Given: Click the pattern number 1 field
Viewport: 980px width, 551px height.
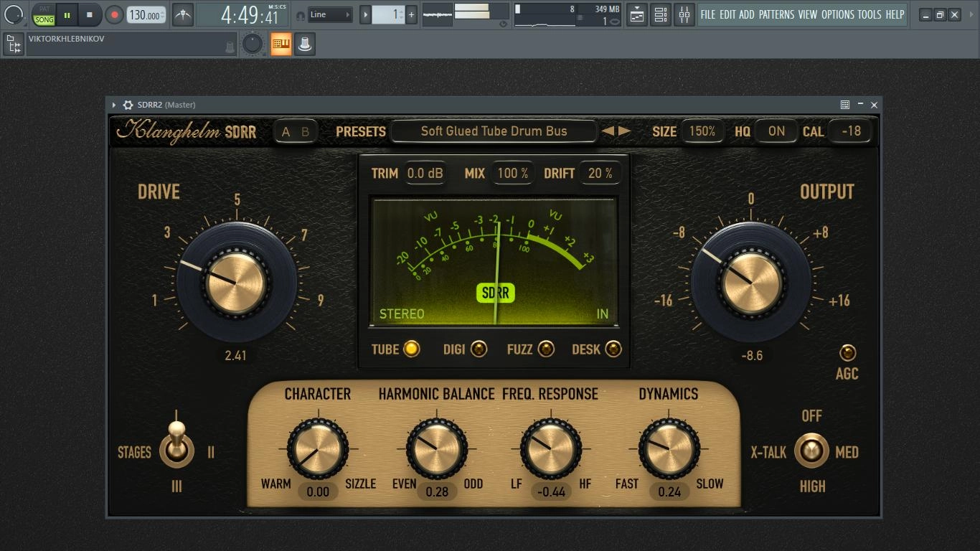Looking at the screenshot, I should (388, 14).
